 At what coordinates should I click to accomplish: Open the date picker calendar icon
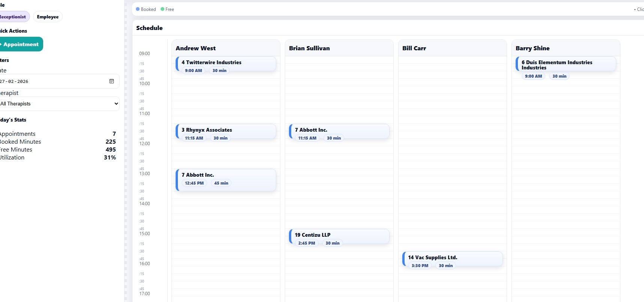point(111,81)
